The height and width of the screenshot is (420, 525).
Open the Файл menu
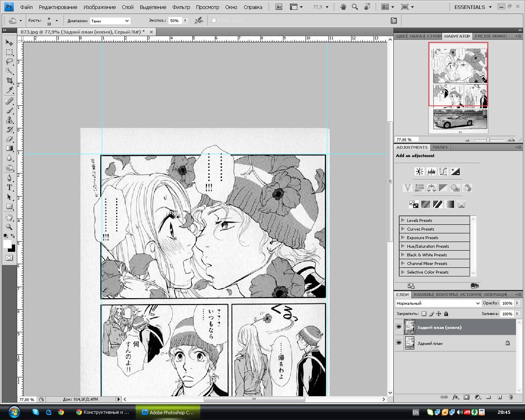[26, 7]
